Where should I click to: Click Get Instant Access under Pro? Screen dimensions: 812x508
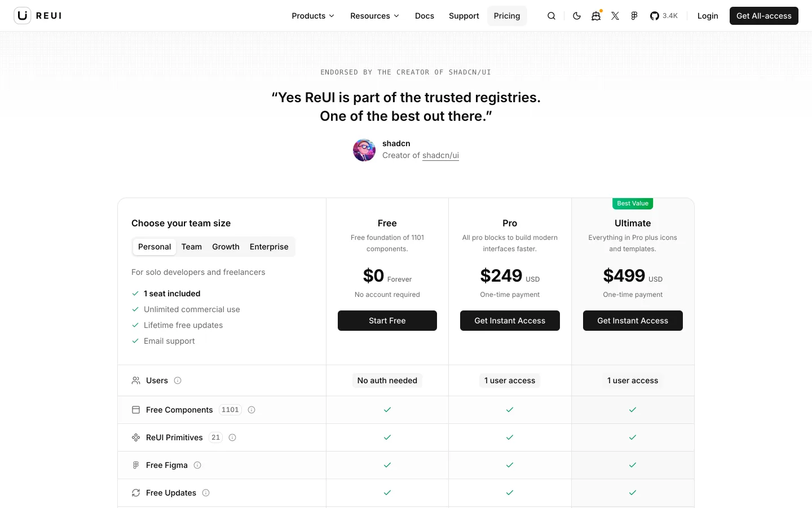pyautogui.click(x=510, y=321)
